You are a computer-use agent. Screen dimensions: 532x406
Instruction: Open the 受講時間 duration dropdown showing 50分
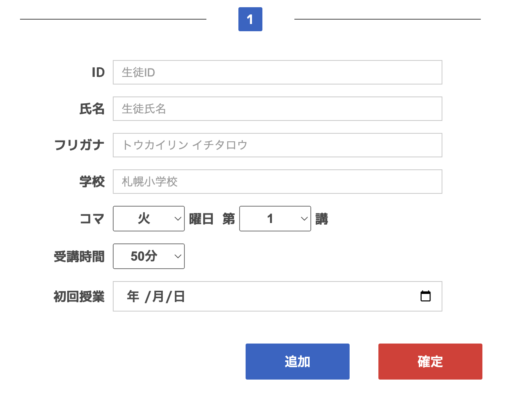(x=148, y=256)
